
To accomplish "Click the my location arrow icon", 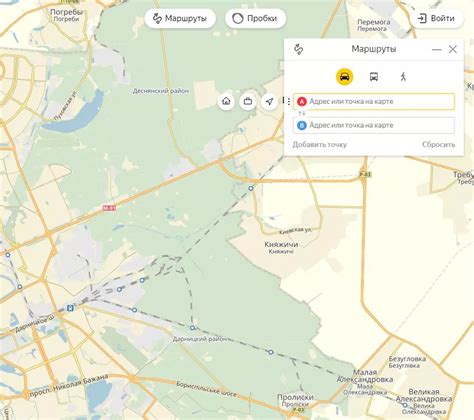I will (269, 101).
